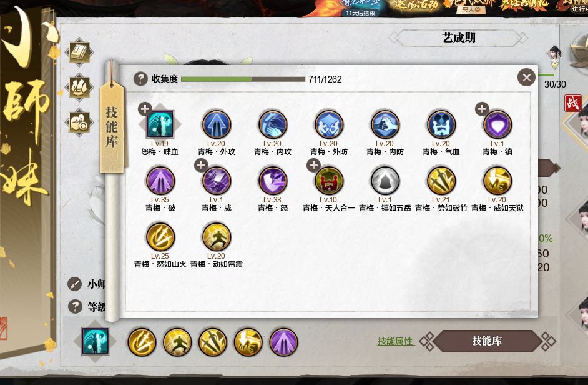Click the 收集度 help question mark
588x385 pixels.
140,79
